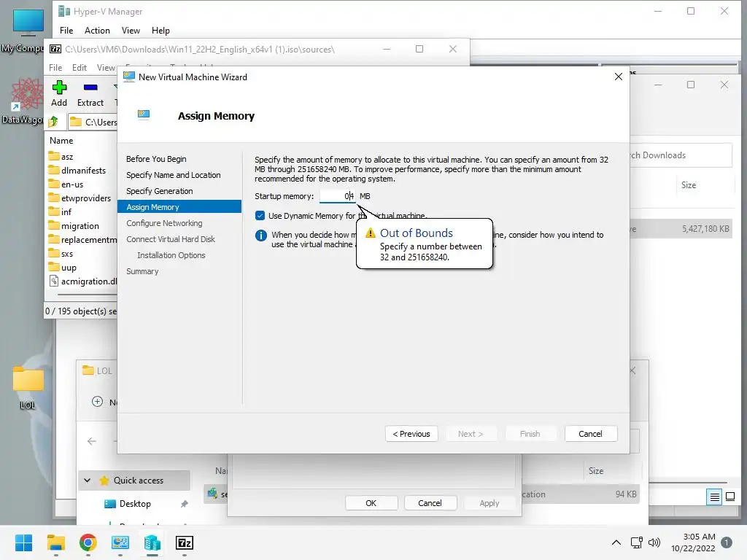This screenshot has width=747, height=560.
Task: Click the clock and date in taskbar
Action: 693,542
